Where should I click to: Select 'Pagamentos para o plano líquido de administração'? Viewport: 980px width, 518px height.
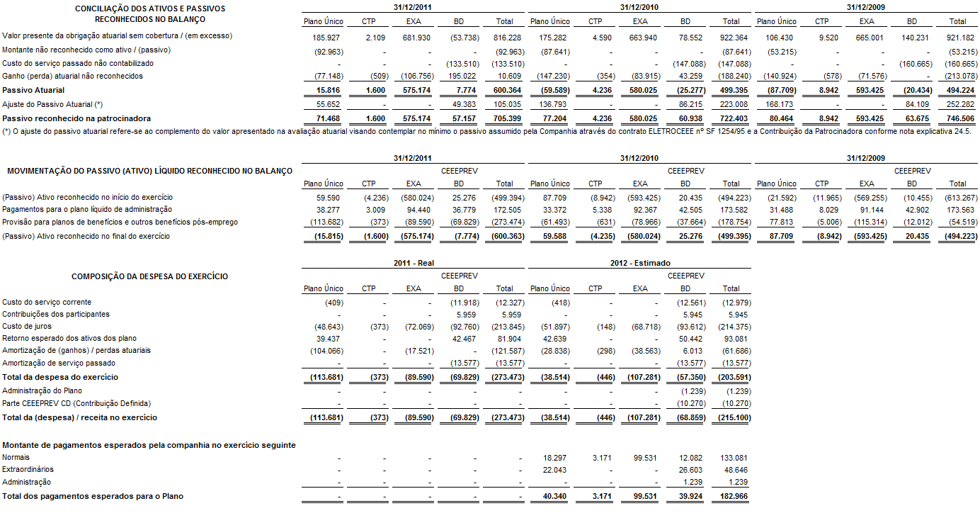(87, 209)
